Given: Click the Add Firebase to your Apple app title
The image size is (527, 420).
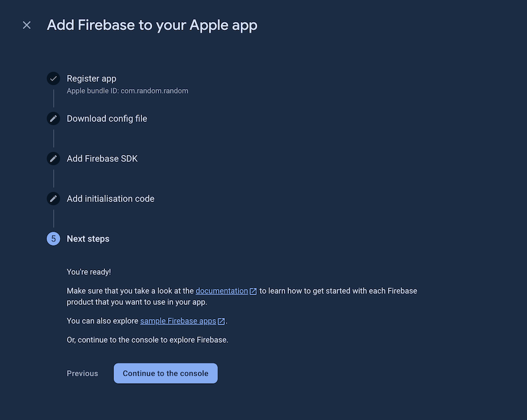Looking at the screenshot, I should [152, 26].
